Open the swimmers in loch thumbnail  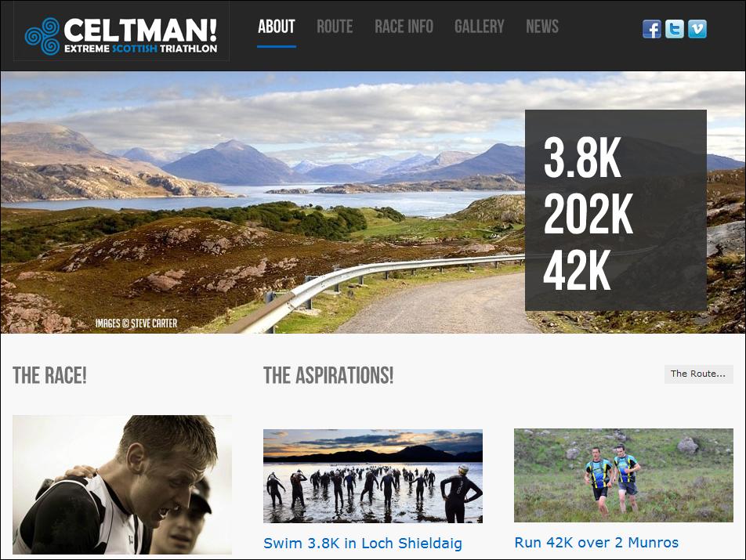click(373, 476)
